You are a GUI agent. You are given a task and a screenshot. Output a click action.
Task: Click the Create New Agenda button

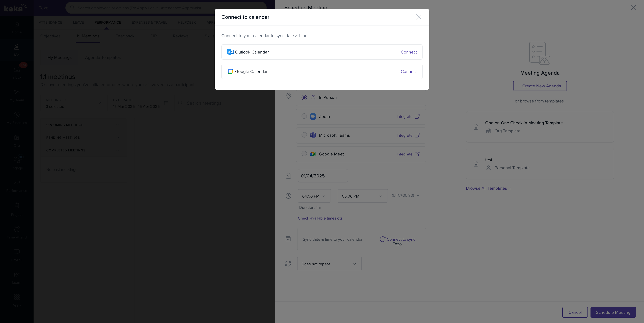tap(540, 86)
